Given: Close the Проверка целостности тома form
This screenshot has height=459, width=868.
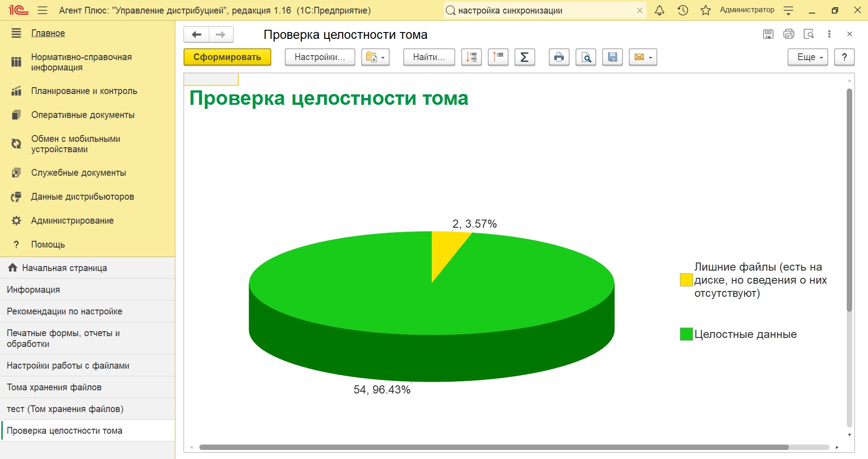Looking at the screenshot, I should (x=849, y=34).
